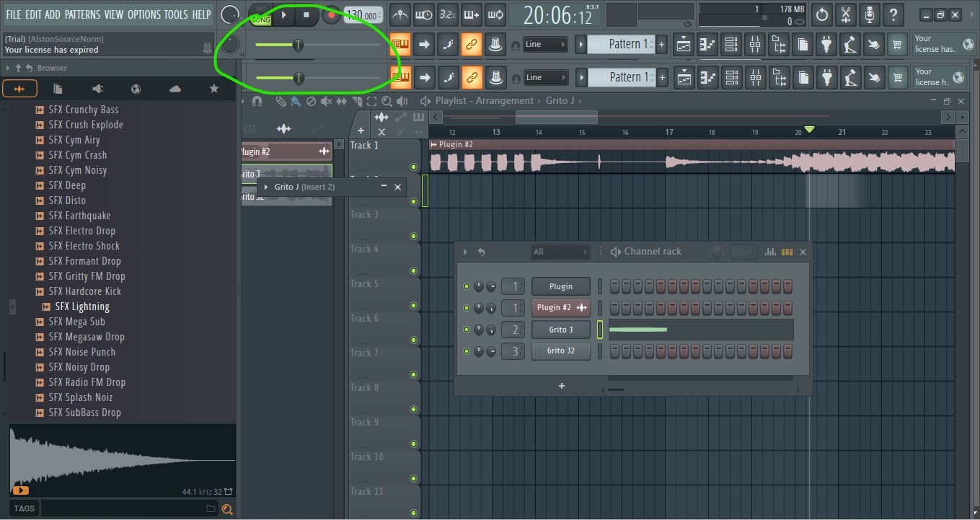The image size is (980, 520).
Task: Click the red Record button
Action: click(x=331, y=15)
